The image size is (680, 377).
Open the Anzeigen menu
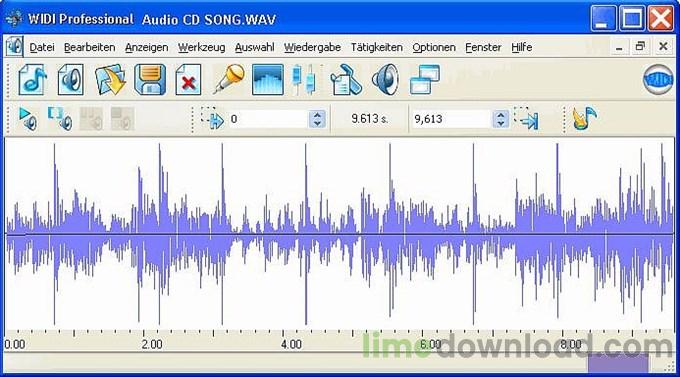point(147,47)
